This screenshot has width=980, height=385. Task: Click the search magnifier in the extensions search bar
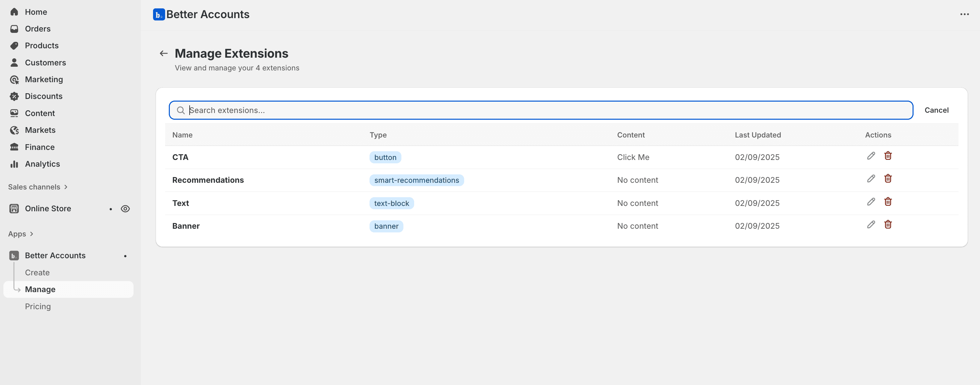182,110
